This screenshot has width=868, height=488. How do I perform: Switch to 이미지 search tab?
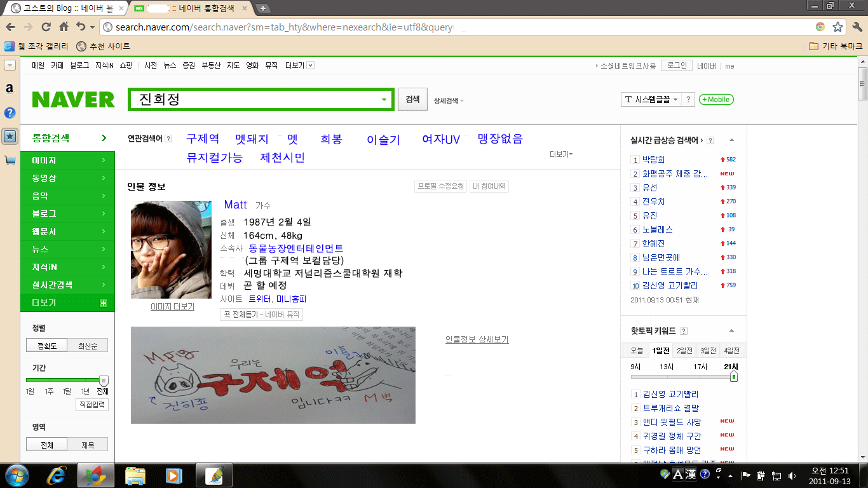pos(67,161)
